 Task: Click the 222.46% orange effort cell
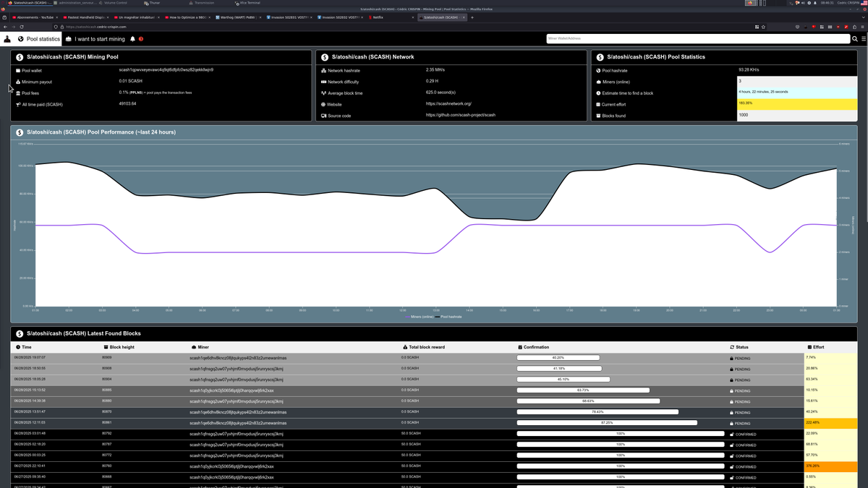[831, 423]
